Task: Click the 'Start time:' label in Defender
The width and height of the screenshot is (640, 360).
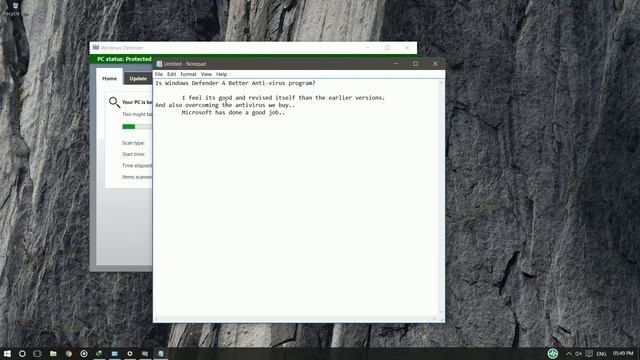Action: coord(133,154)
